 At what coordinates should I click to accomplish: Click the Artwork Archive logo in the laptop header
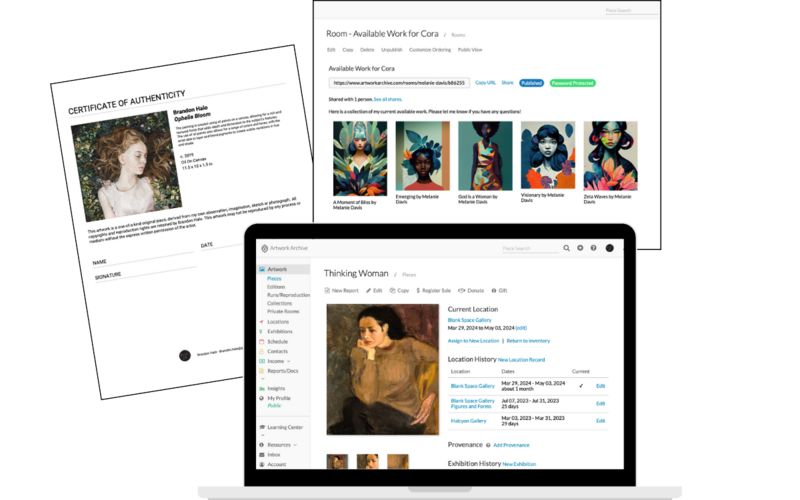pyautogui.click(x=285, y=248)
